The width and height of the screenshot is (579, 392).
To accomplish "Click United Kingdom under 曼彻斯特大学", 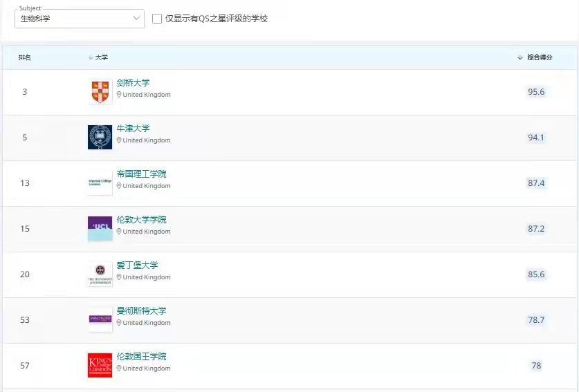I will coord(147,323).
